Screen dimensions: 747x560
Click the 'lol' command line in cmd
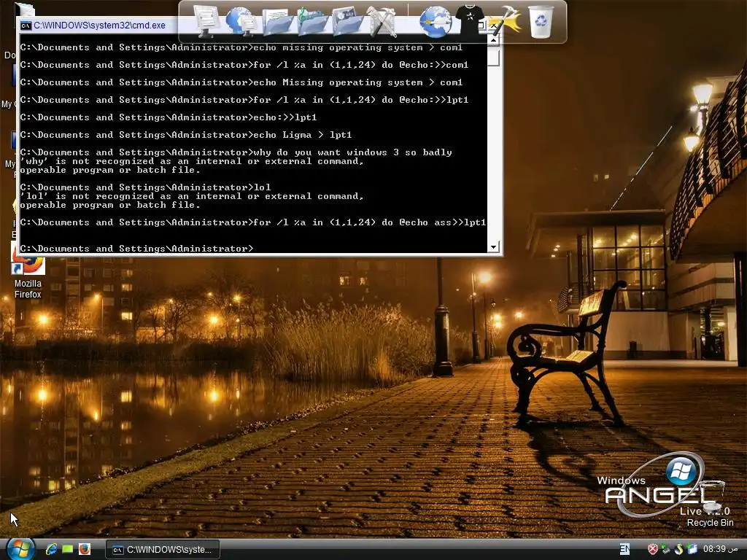pos(145,187)
